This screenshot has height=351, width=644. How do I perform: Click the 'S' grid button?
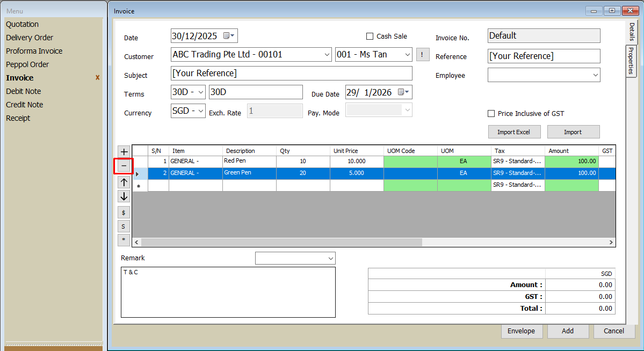124,226
